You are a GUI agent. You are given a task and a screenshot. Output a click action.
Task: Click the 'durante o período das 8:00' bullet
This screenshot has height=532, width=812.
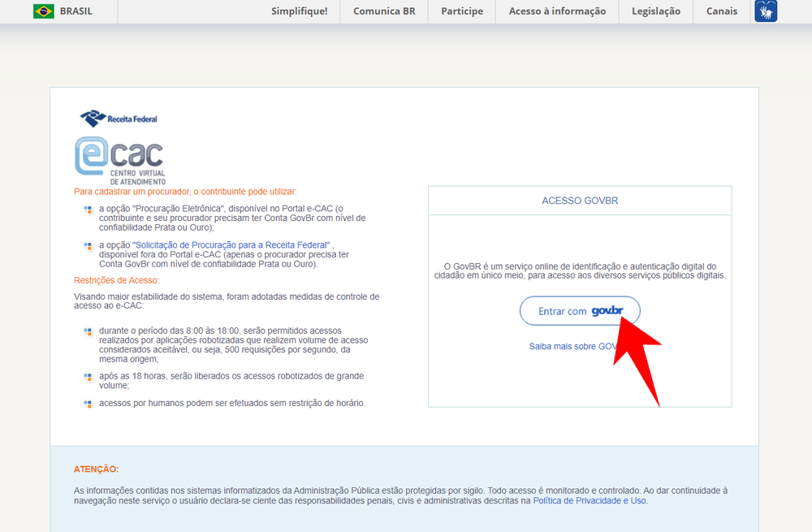(x=234, y=344)
